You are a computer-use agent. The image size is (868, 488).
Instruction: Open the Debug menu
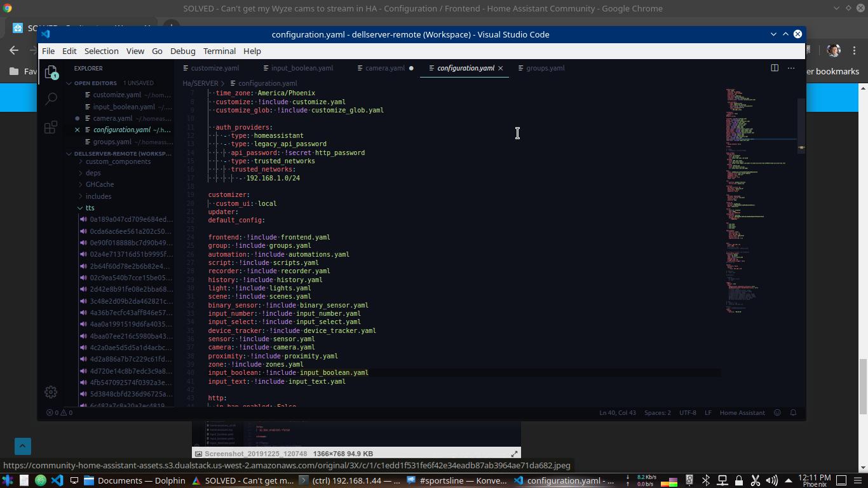coord(182,51)
